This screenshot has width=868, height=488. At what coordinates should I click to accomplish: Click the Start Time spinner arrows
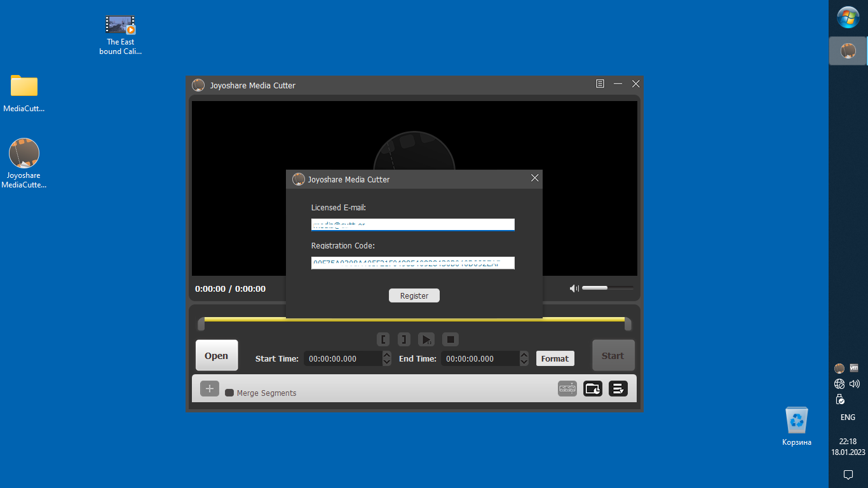(x=387, y=358)
